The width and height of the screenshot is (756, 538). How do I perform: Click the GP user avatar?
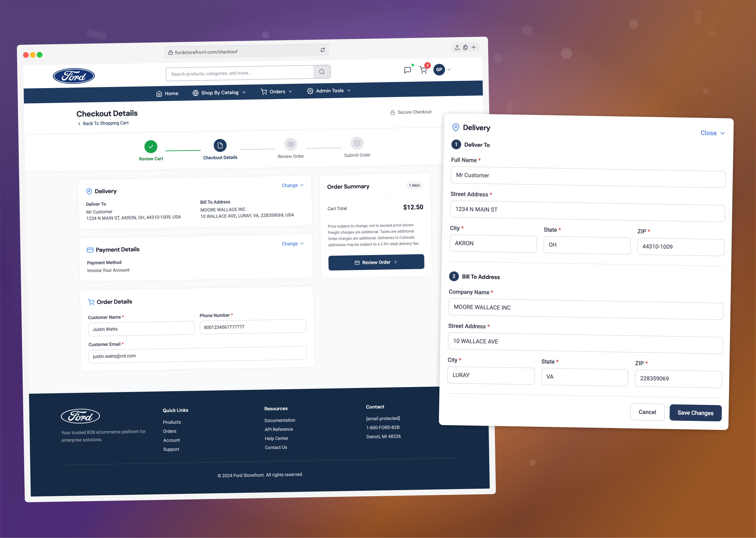click(x=439, y=70)
